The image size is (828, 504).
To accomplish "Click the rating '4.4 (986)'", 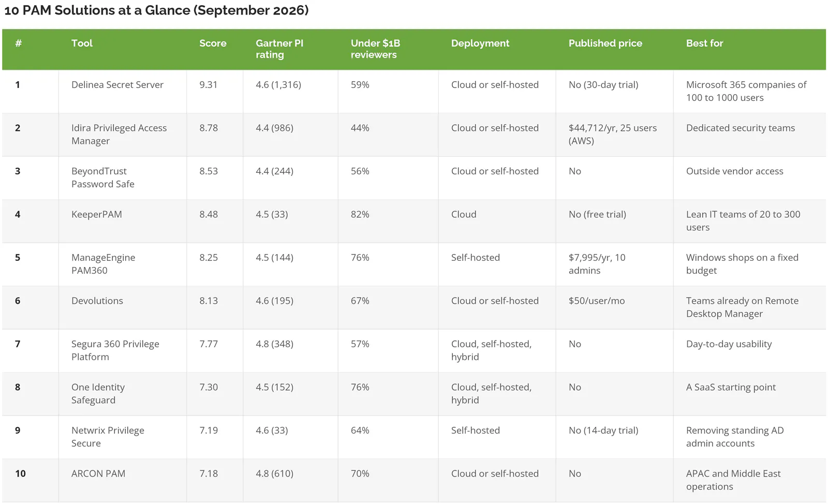I will pos(274,128).
